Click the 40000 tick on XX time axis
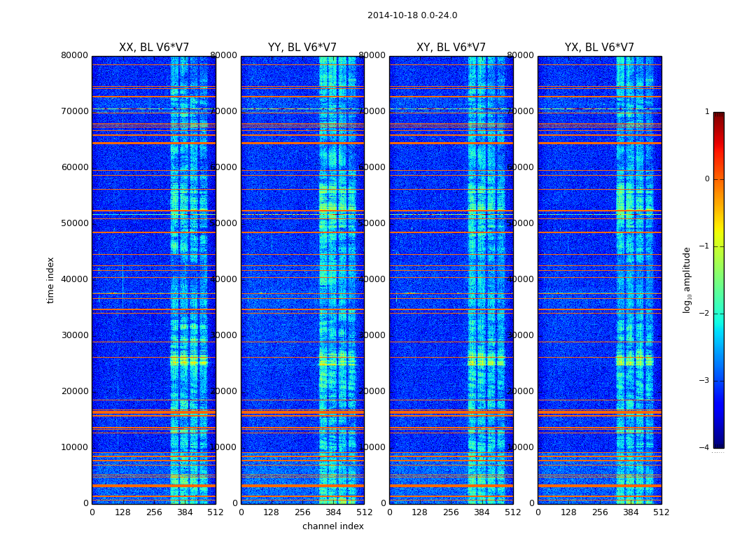The image size is (735, 560). point(75,279)
